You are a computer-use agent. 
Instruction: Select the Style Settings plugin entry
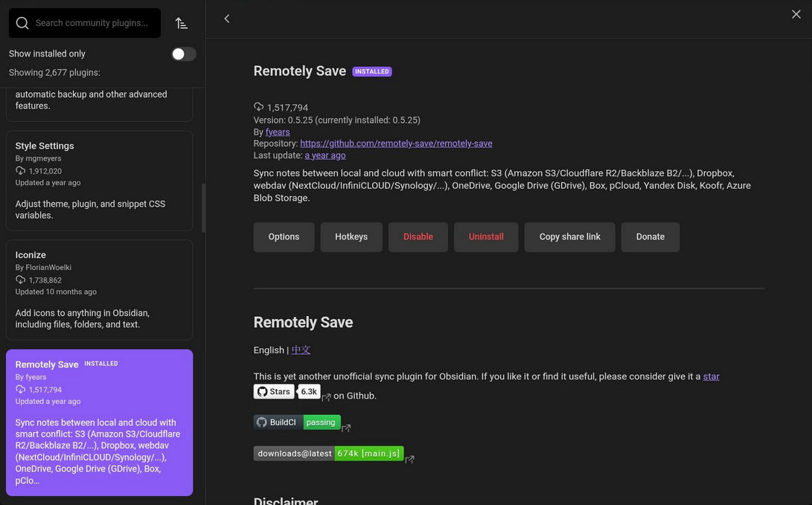tap(100, 178)
